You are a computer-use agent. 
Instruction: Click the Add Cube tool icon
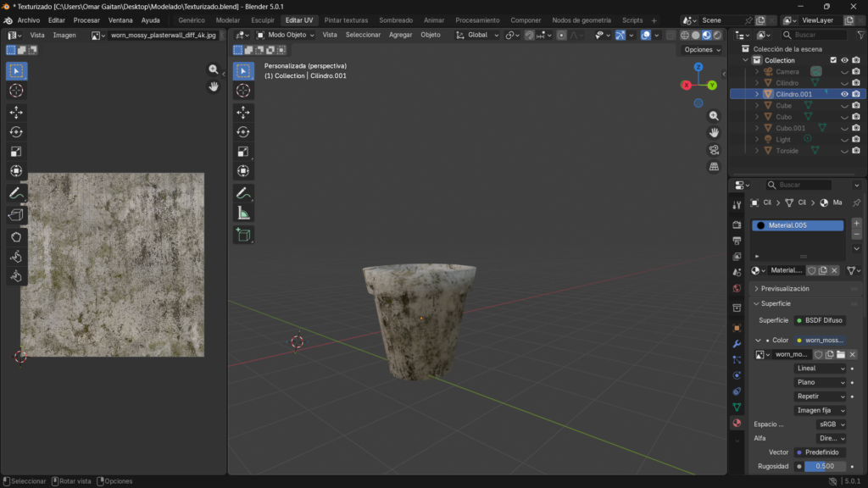pyautogui.click(x=243, y=235)
